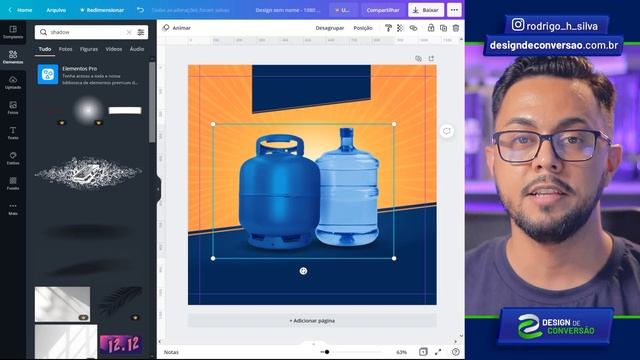Adjust the zoom slider knob
Screen dimensions: 640x360
point(327,352)
